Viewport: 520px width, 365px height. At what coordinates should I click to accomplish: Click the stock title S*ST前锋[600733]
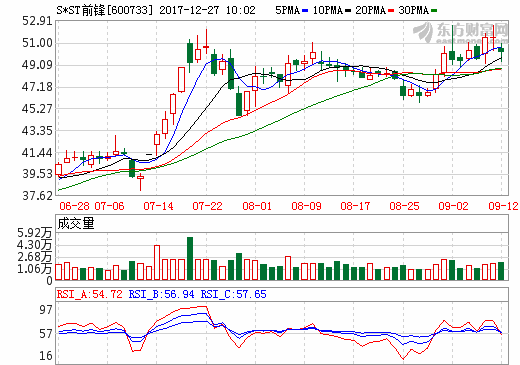click(x=104, y=10)
